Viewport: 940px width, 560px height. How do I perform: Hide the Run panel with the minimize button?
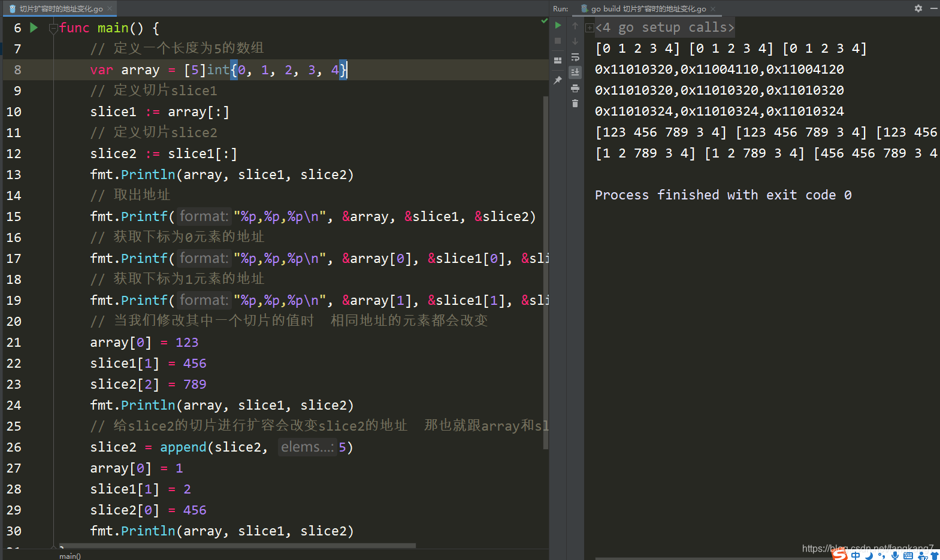point(933,8)
